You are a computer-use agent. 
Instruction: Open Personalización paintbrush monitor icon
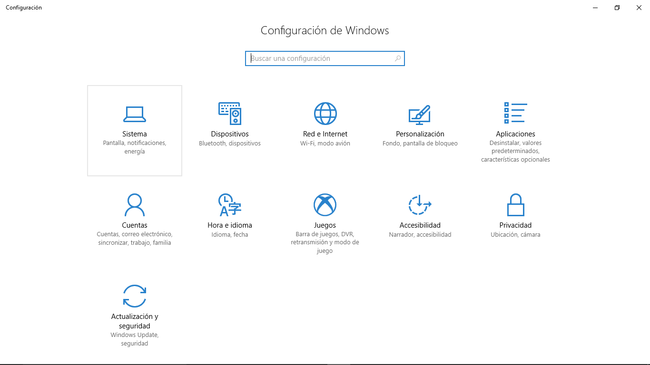(420, 114)
